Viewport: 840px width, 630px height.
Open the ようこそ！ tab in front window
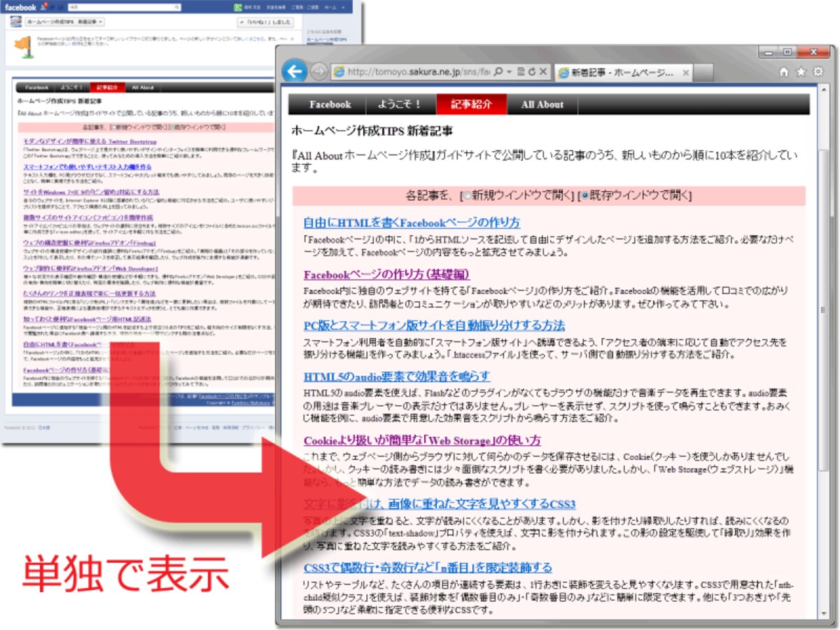pyautogui.click(x=401, y=104)
